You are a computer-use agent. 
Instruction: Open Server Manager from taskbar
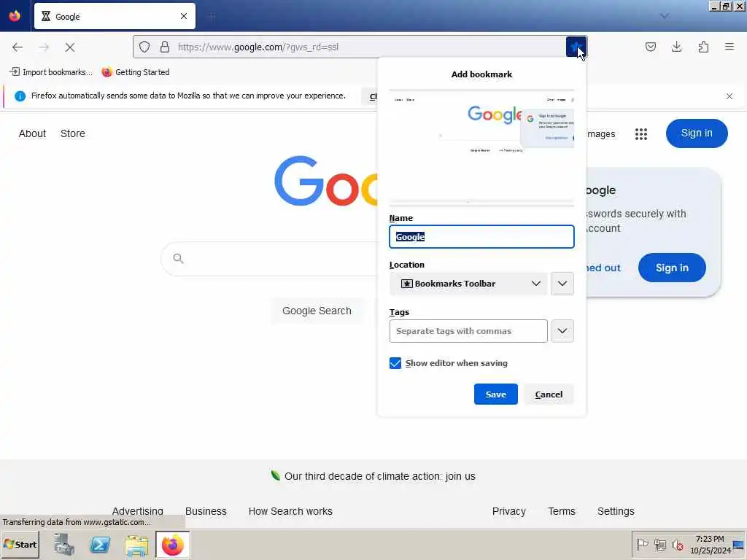click(64, 545)
